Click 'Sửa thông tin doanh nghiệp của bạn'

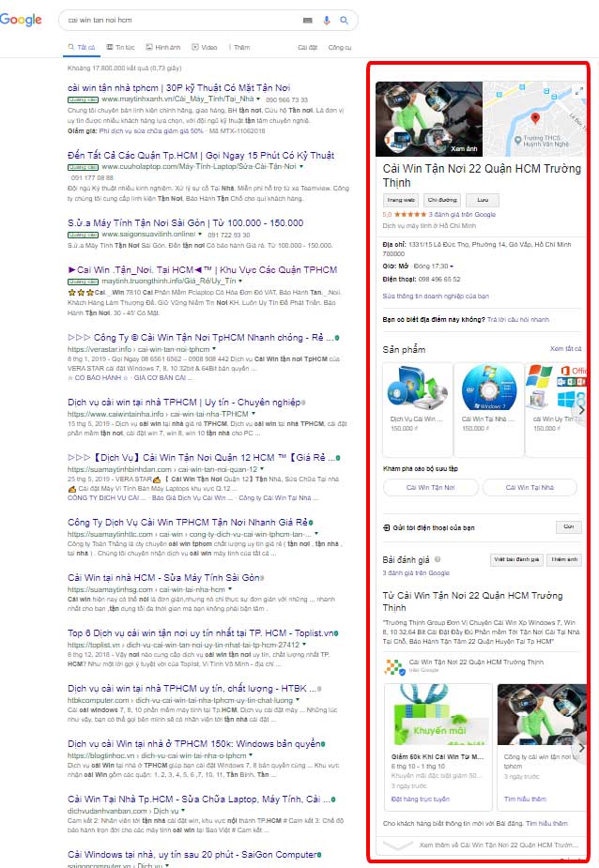(x=436, y=297)
